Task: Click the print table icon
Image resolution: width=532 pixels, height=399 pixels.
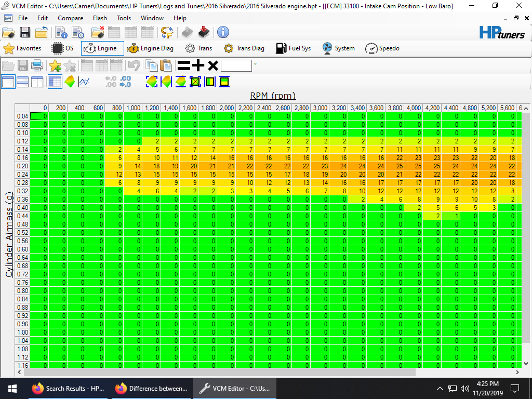Action: point(37,65)
